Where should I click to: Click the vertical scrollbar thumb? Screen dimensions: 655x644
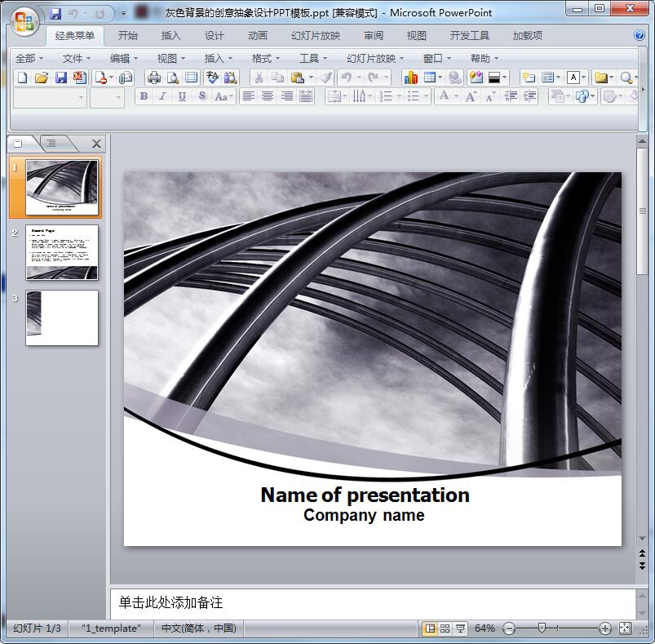click(x=643, y=211)
